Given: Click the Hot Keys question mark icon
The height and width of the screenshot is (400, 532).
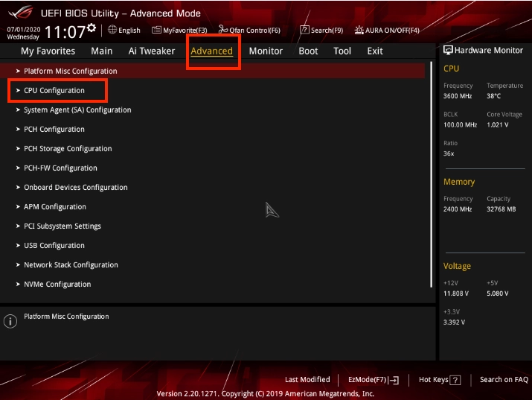Looking at the screenshot, I should pyautogui.click(x=455, y=380).
